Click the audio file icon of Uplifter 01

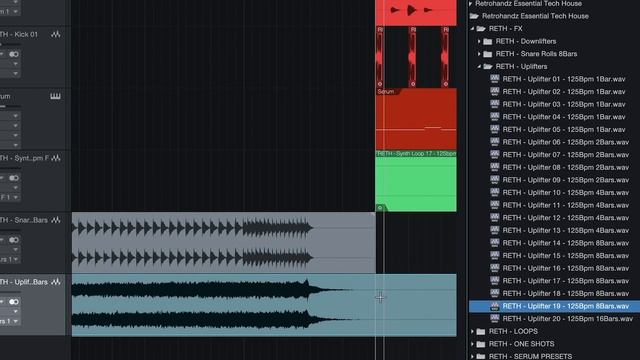495,79
